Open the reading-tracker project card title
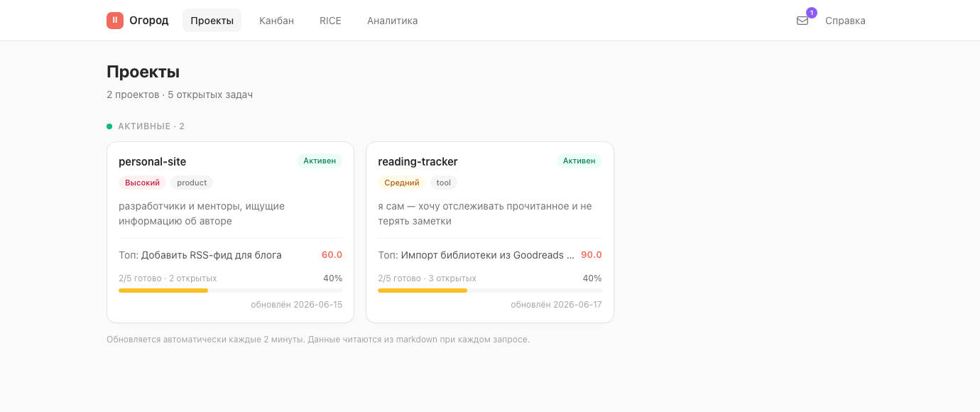 pyautogui.click(x=418, y=161)
